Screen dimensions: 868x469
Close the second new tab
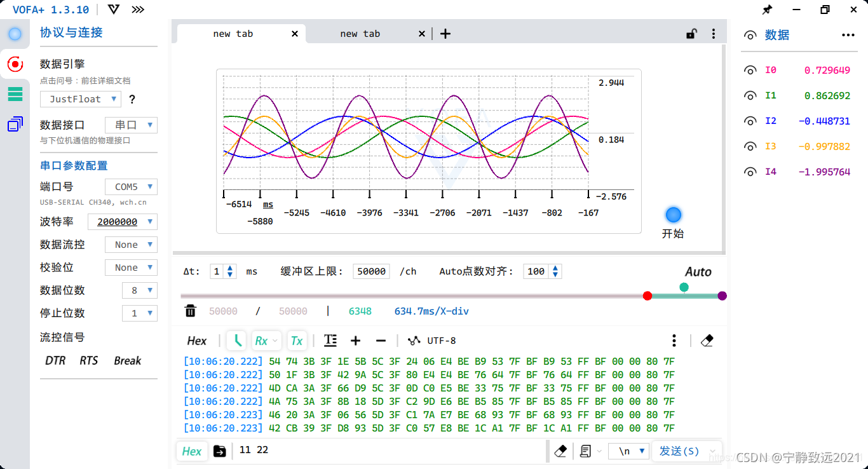[x=422, y=34]
